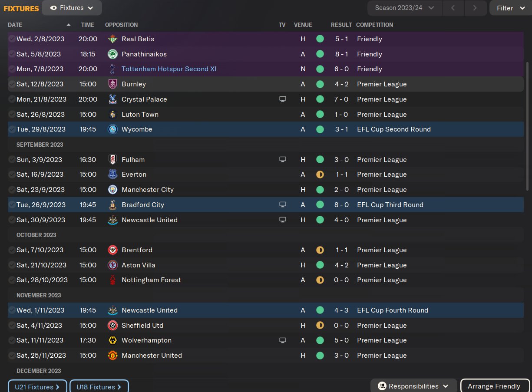Toggle the check circle beside Sat, 25/11/2023
532x392 pixels.
[x=12, y=356]
